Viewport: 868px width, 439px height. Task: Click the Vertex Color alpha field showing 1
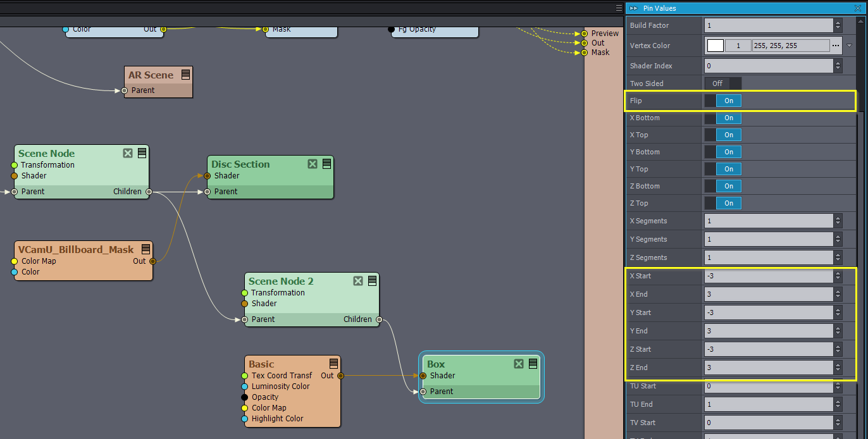pos(738,46)
